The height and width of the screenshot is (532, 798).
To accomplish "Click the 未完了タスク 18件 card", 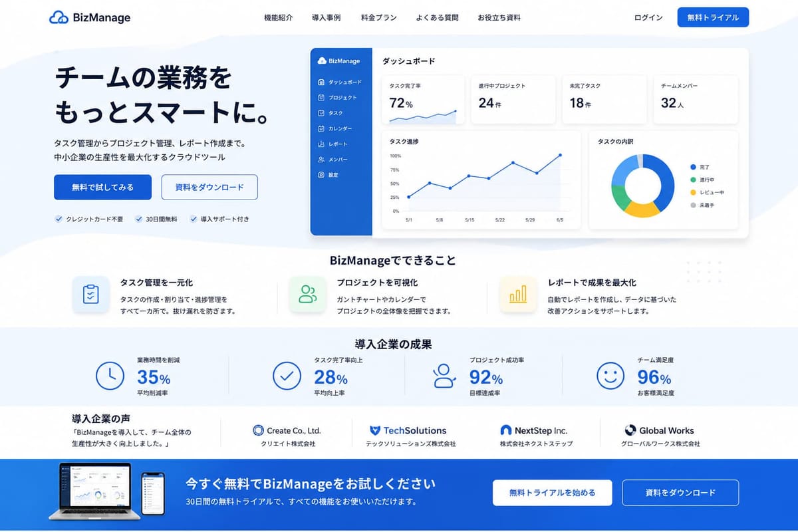I will tap(604, 99).
